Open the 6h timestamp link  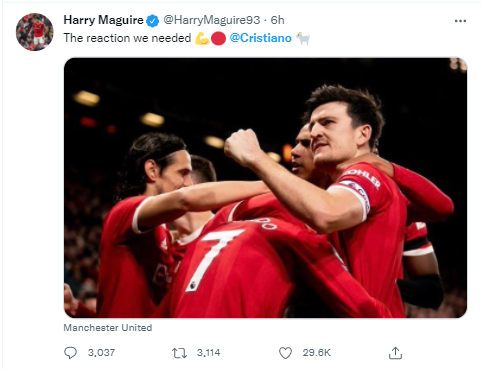coord(277,20)
